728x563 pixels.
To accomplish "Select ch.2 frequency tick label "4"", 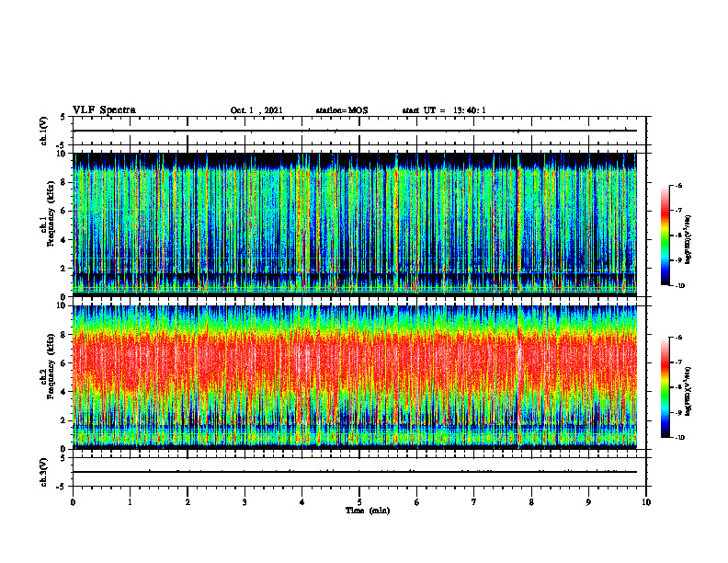I will 64,392.
